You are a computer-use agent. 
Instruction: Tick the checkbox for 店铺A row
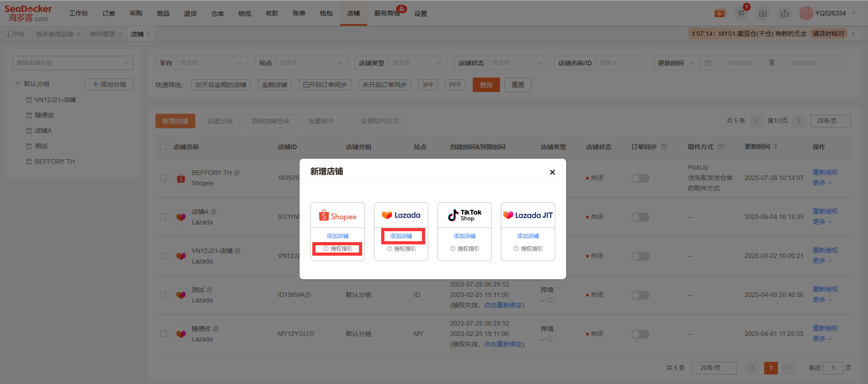[163, 217]
